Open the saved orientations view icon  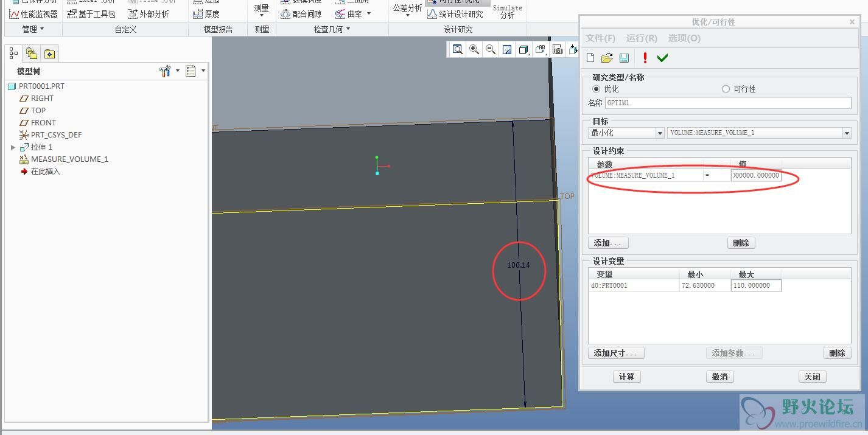tap(540, 50)
